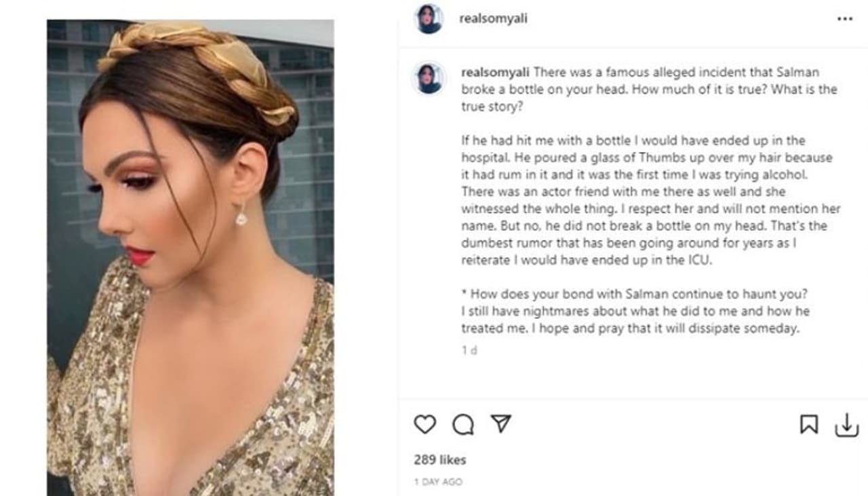The height and width of the screenshot is (496, 868).
Task: Click the bold realsomyali username in the caption
Action: 496,73
